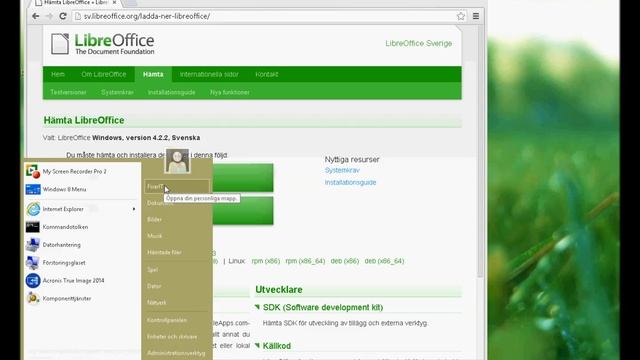Open Om LibreOffice navigation tab
Image resolution: width=640 pixels, height=360 pixels.
click(104, 74)
